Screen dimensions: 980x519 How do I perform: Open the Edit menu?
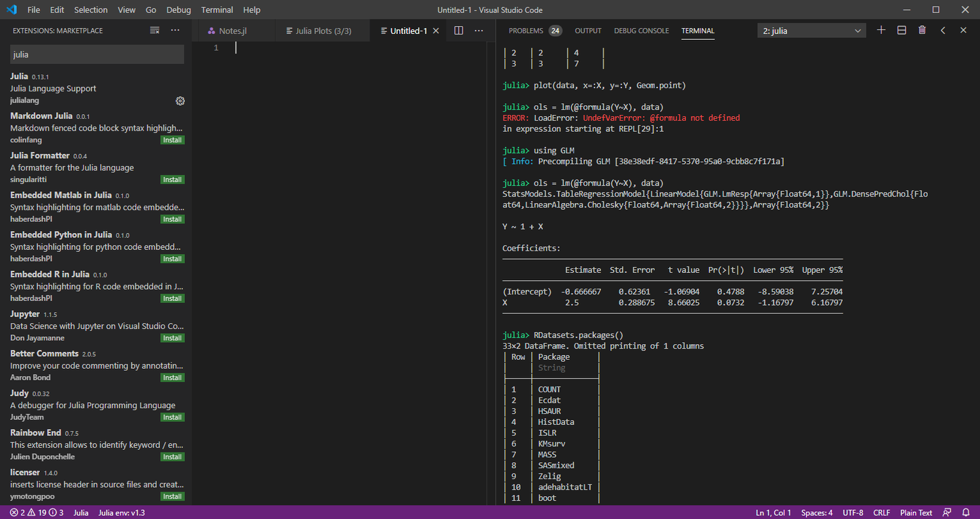[57, 10]
